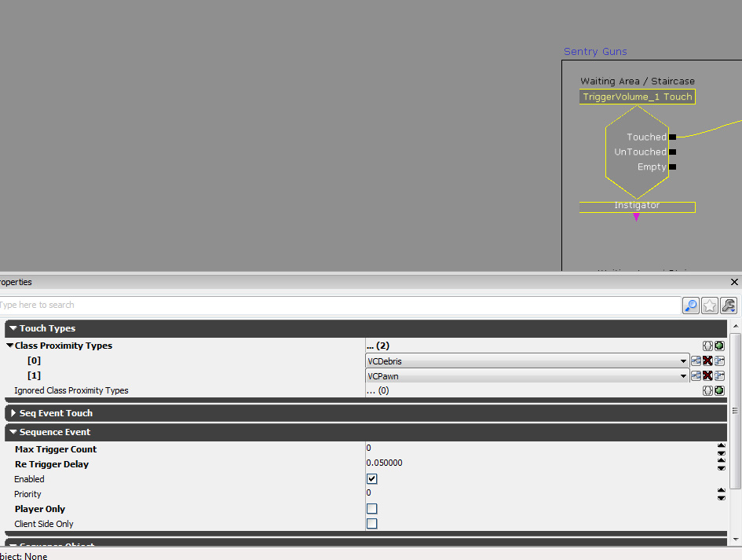742x560 pixels.
Task: Empty the Class Proximity Types array
Action: pos(707,346)
